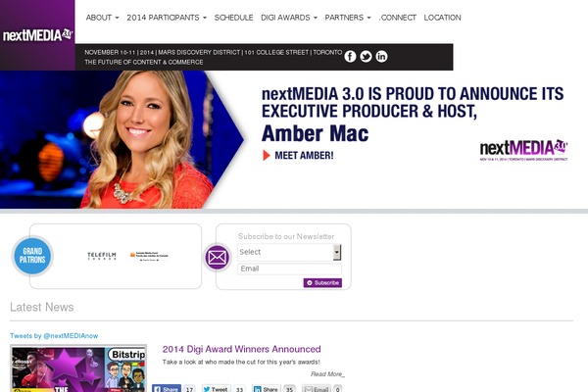The image size is (588, 392).
Task: Click Read More for Digi Award news
Action: [327, 374]
